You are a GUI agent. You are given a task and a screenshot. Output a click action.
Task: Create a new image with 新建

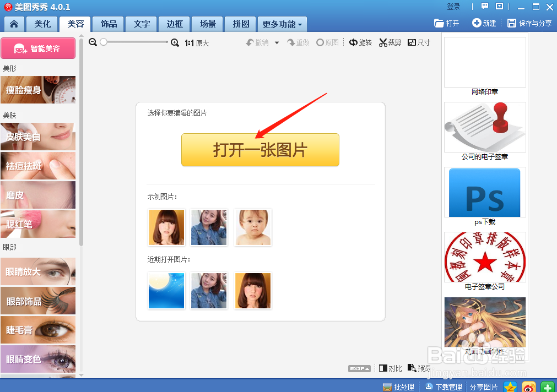pyautogui.click(x=484, y=24)
